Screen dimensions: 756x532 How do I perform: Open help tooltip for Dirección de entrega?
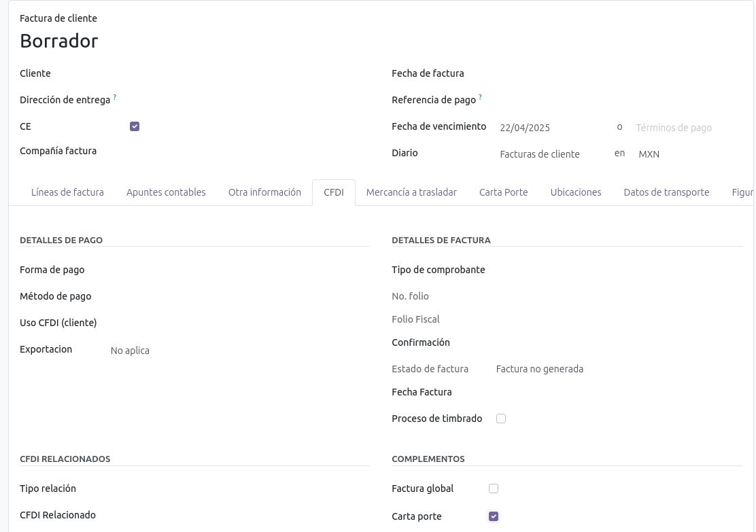[x=114, y=98]
